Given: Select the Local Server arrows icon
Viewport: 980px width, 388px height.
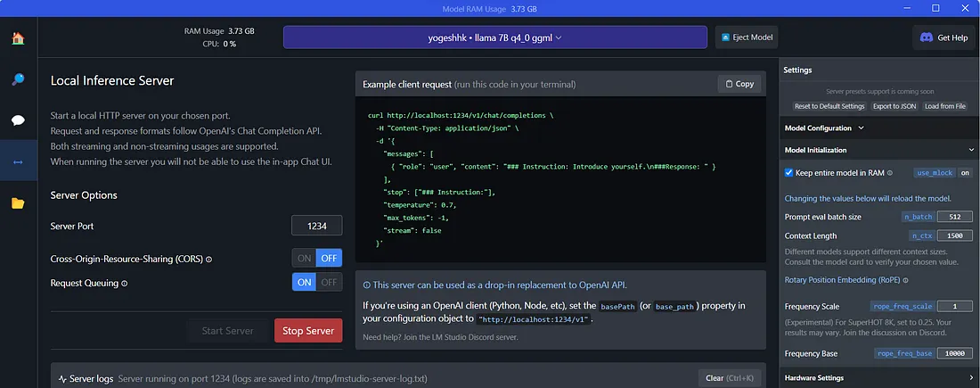Looking at the screenshot, I should click(x=18, y=162).
